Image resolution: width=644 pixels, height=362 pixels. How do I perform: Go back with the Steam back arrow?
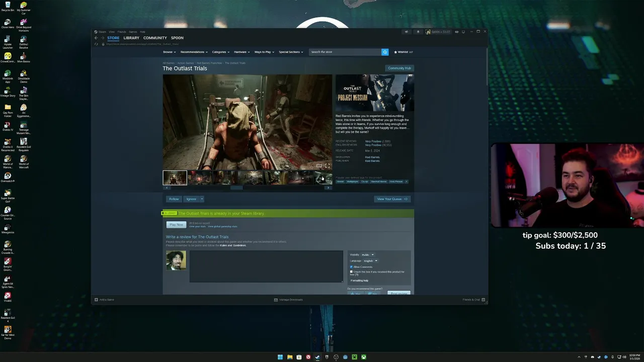pos(96,38)
